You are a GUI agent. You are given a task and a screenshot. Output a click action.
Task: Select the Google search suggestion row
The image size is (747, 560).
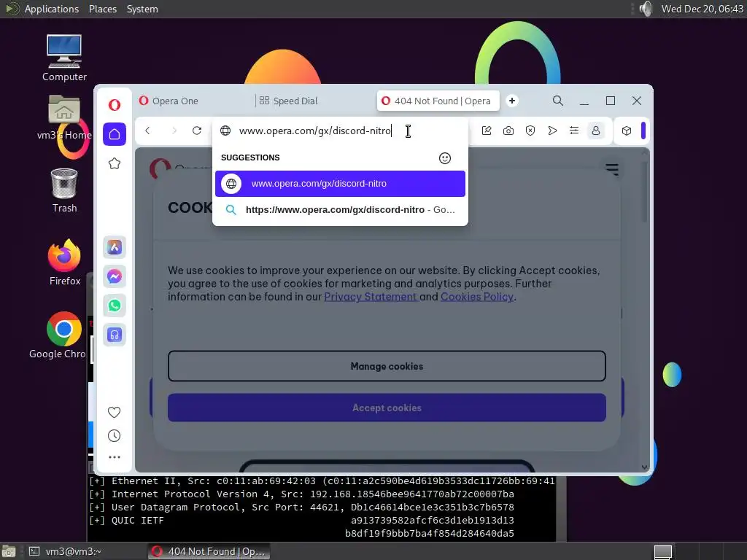pyautogui.click(x=340, y=209)
